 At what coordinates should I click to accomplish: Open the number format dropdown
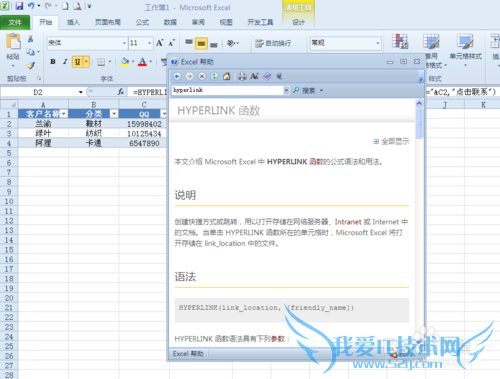point(378,43)
